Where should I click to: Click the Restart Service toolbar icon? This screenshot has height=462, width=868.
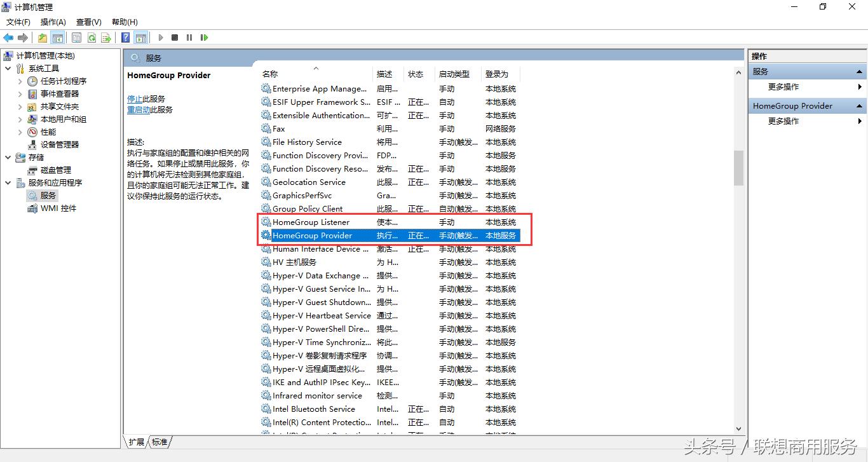coord(204,37)
